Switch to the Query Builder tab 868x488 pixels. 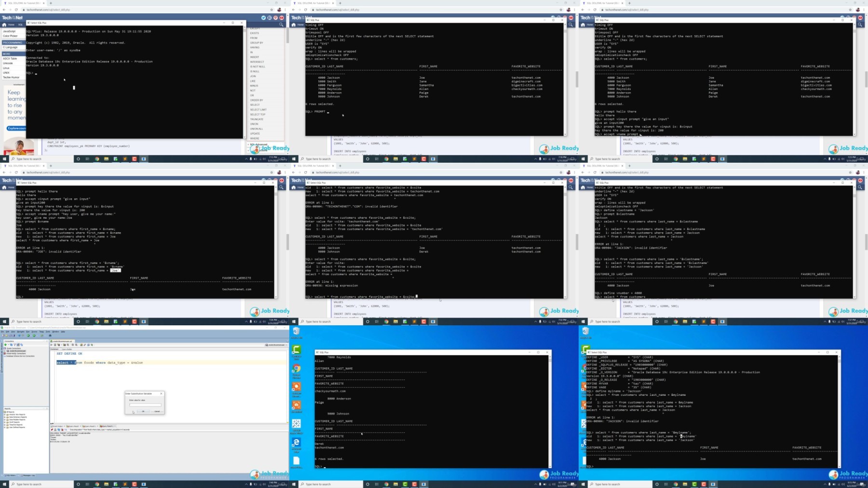[x=67, y=349]
